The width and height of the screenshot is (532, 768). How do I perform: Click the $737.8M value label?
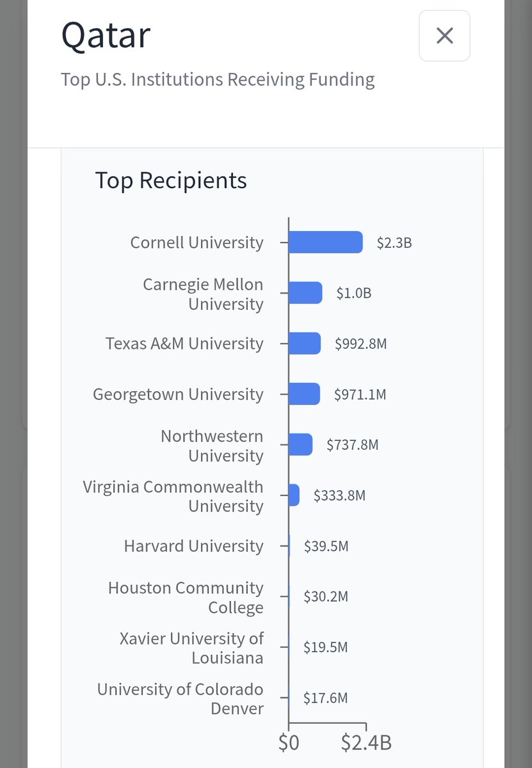click(353, 445)
